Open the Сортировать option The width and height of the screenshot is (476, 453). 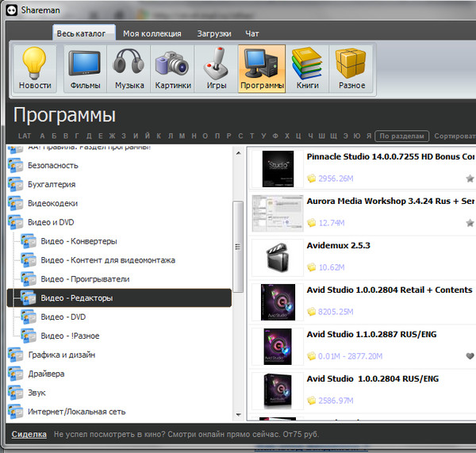click(455, 136)
